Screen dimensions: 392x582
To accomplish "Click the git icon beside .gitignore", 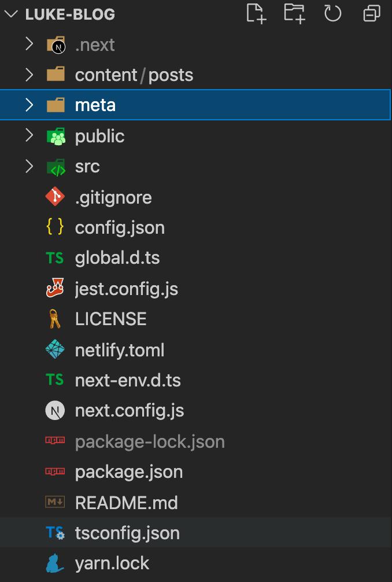I will (x=55, y=197).
